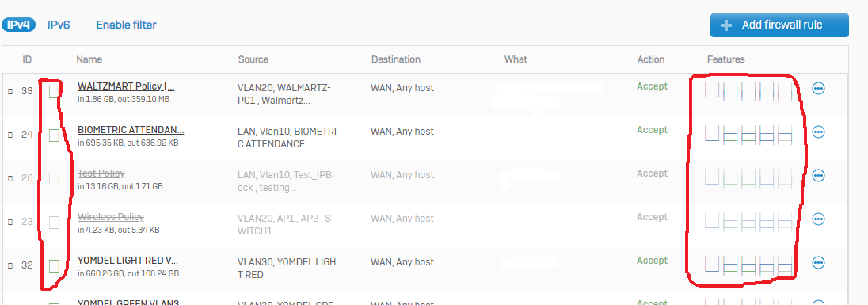Screen dimensions: 868x305
Task: Click last feature icon of BIOMETRIC ATTENDANCE rule
Action: pos(784,135)
